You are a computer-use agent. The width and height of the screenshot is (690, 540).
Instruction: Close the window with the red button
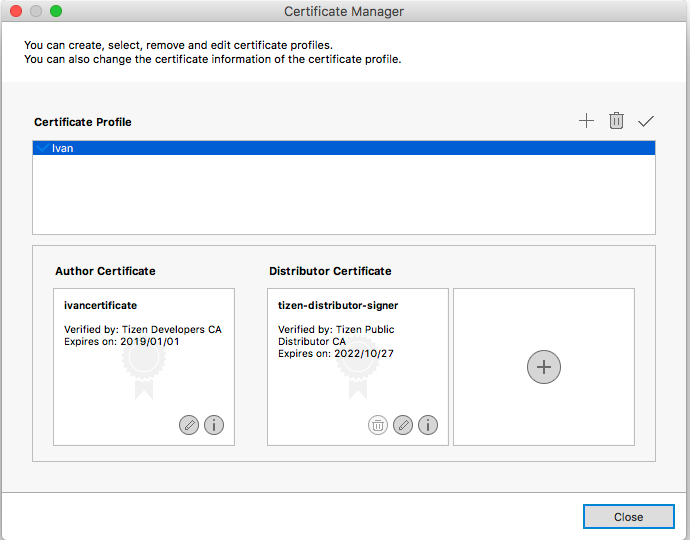(16, 11)
